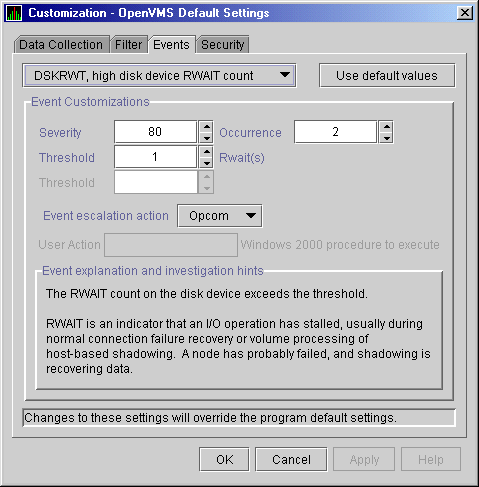Decrease Occurrence value with down arrow
This screenshot has height=487, width=479.
tap(386, 138)
